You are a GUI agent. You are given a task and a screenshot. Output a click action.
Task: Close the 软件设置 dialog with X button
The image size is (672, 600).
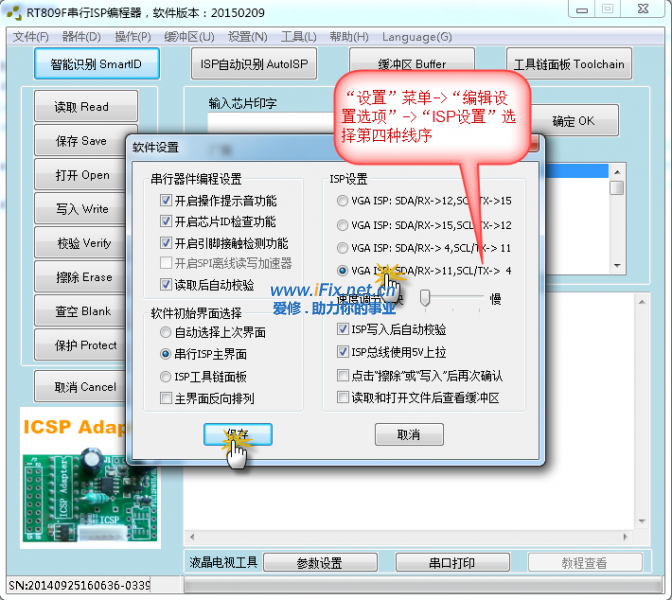(530, 146)
